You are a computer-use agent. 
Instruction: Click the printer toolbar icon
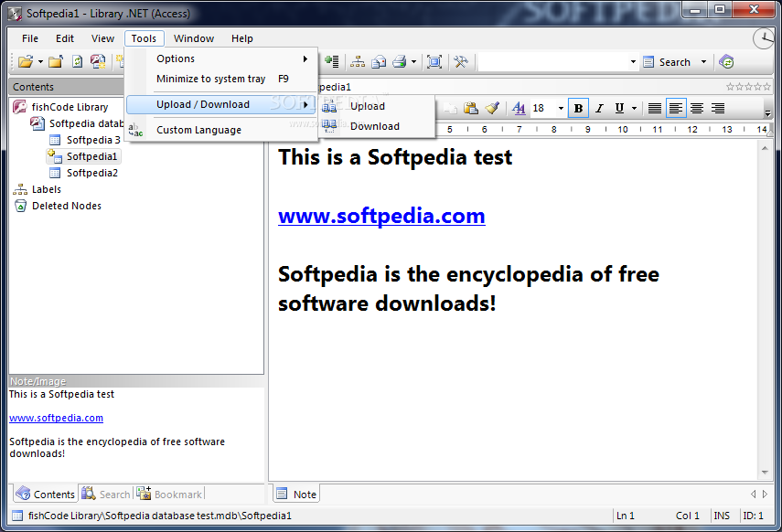coord(400,62)
